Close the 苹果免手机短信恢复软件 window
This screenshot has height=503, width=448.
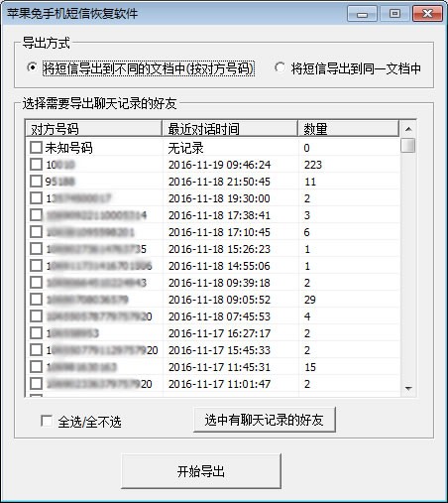pos(427,14)
